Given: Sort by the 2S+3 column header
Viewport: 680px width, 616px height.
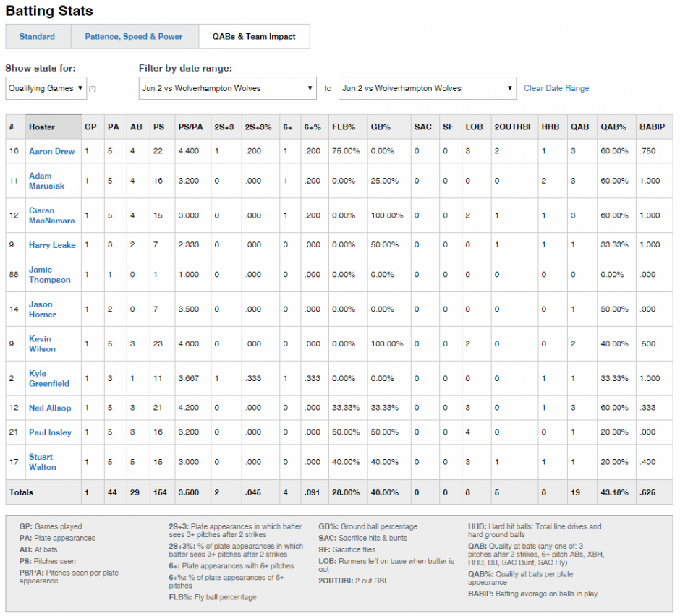Looking at the screenshot, I should [x=226, y=127].
